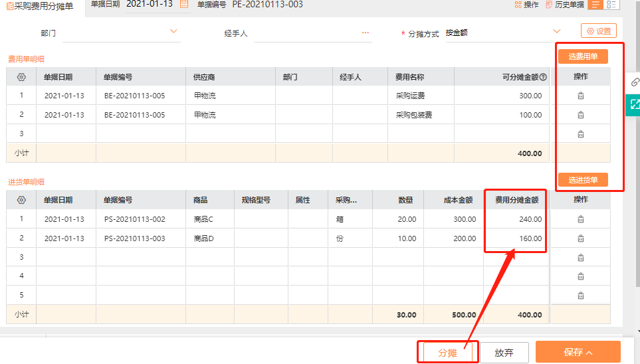Image resolution: width=640 pixels, height=364 pixels.
Task: Delete the 采购包装费 expense row via trash icon
Action: [580, 115]
